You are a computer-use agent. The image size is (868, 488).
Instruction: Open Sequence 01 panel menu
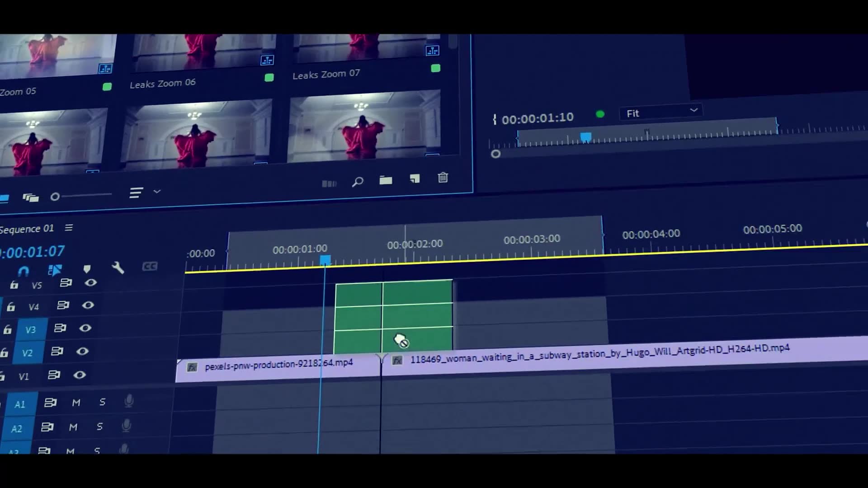point(69,228)
